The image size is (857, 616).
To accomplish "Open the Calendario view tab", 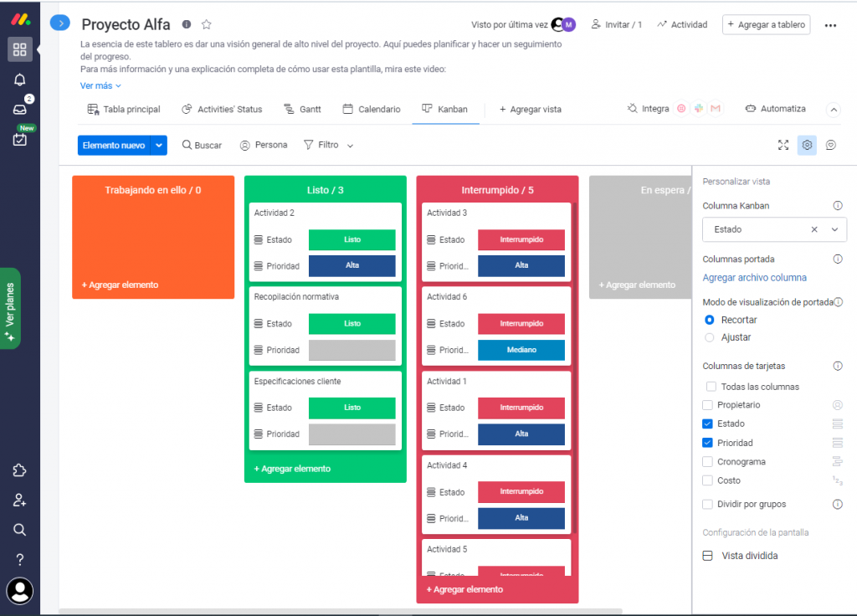I will [372, 109].
